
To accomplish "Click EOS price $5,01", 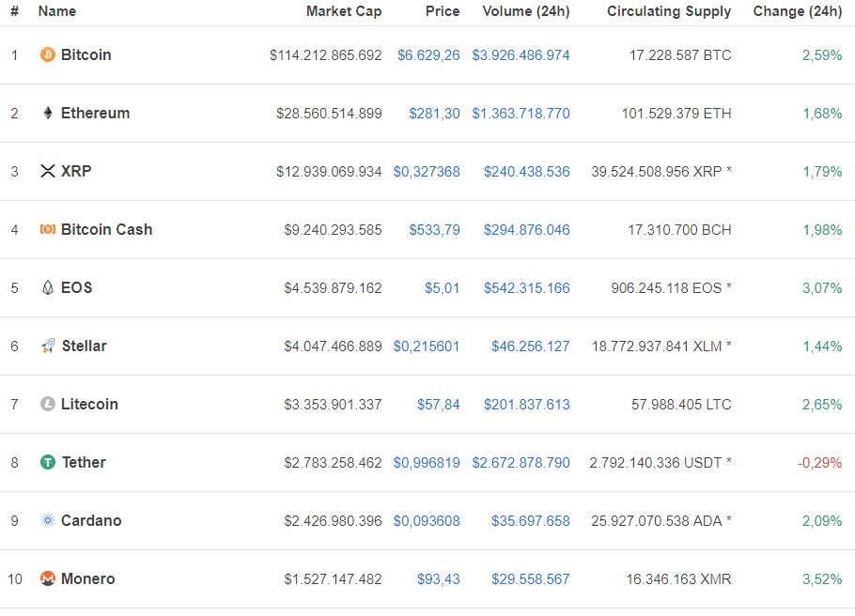I will (x=443, y=288).
